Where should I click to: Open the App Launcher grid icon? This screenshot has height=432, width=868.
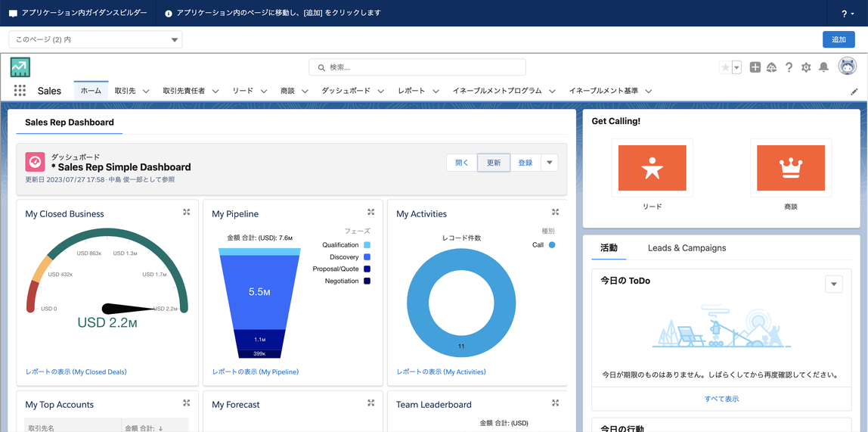[x=20, y=91]
